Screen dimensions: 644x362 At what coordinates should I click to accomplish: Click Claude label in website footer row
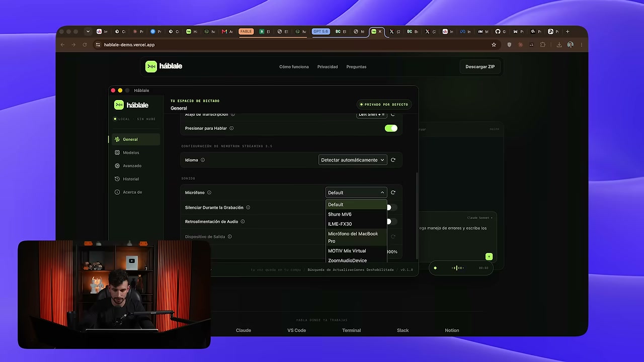(244, 330)
